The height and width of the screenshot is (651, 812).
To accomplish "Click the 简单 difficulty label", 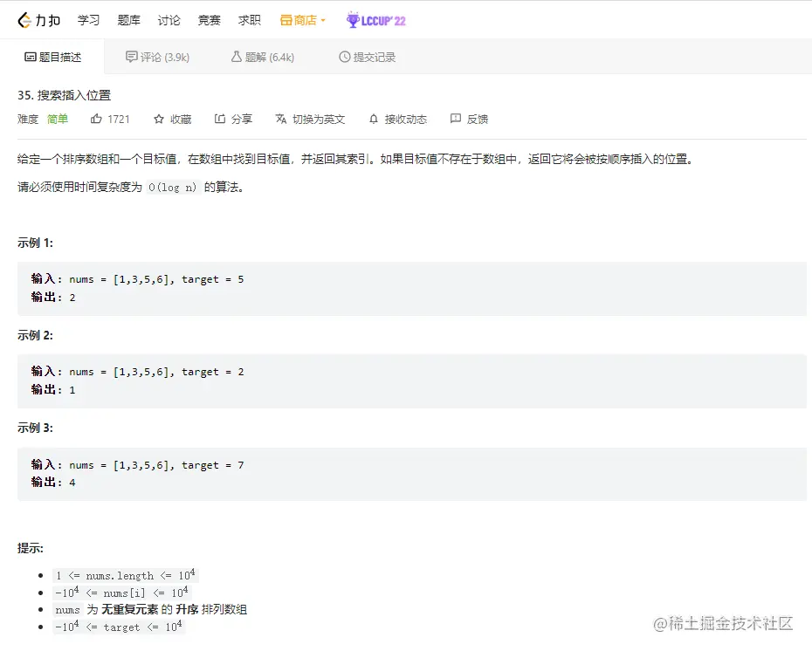I will pyautogui.click(x=58, y=120).
